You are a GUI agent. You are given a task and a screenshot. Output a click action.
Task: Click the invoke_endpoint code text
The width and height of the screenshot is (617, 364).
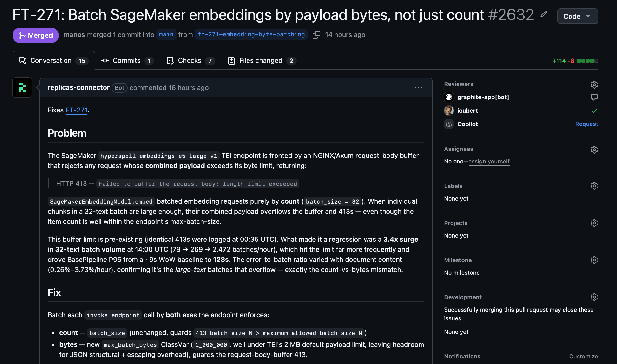(x=113, y=315)
